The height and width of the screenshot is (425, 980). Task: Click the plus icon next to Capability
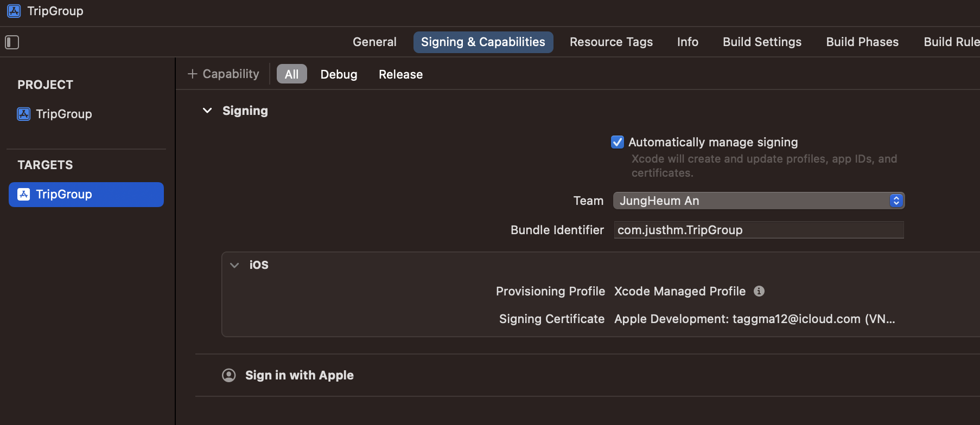click(x=192, y=74)
